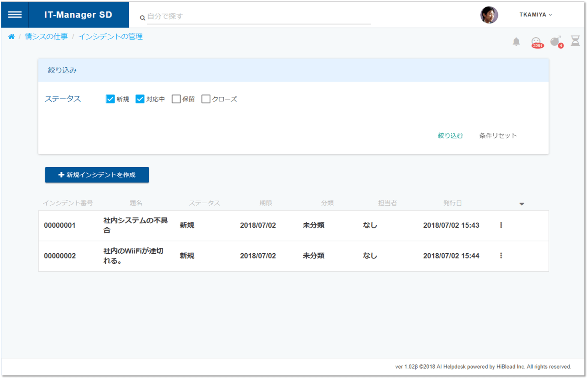Click the home icon in breadcrumb

tap(11, 37)
